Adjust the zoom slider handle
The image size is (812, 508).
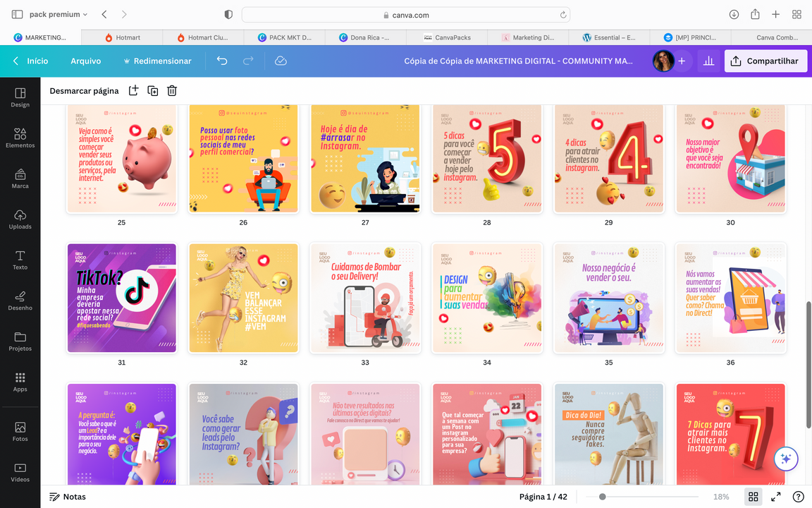click(602, 497)
